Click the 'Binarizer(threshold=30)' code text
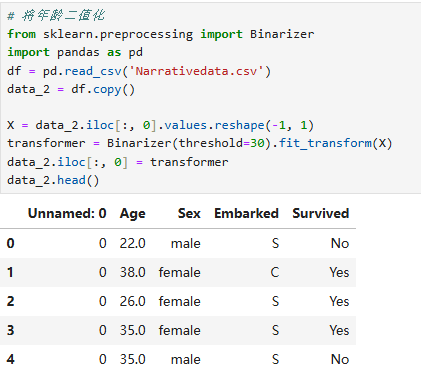 [189, 143]
